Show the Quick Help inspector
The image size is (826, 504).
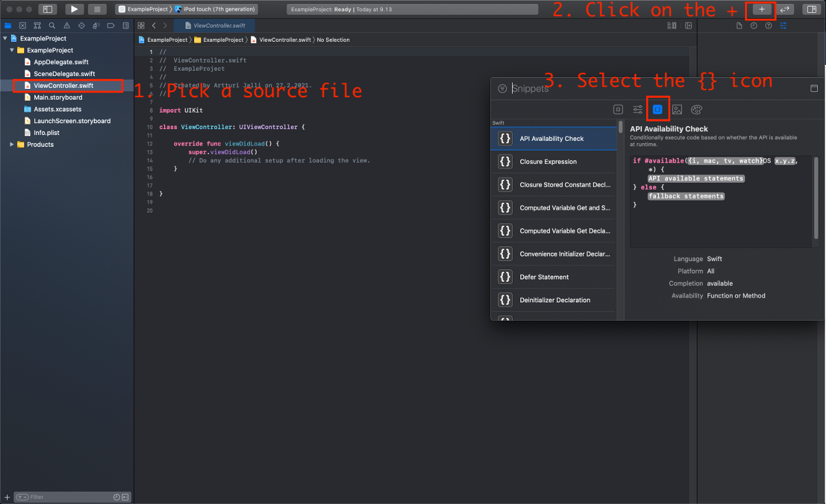tap(768, 25)
